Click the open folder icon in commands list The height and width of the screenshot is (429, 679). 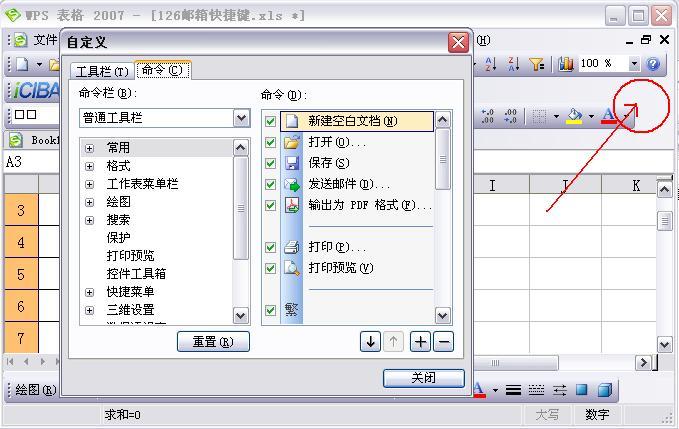click(x=292, y=142)
